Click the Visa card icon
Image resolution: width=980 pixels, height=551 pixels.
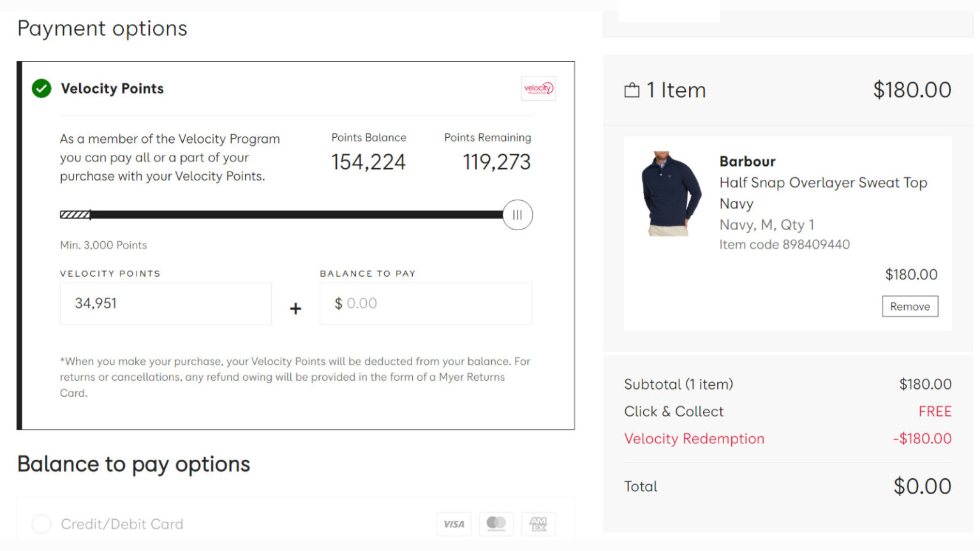pos(454,524)
